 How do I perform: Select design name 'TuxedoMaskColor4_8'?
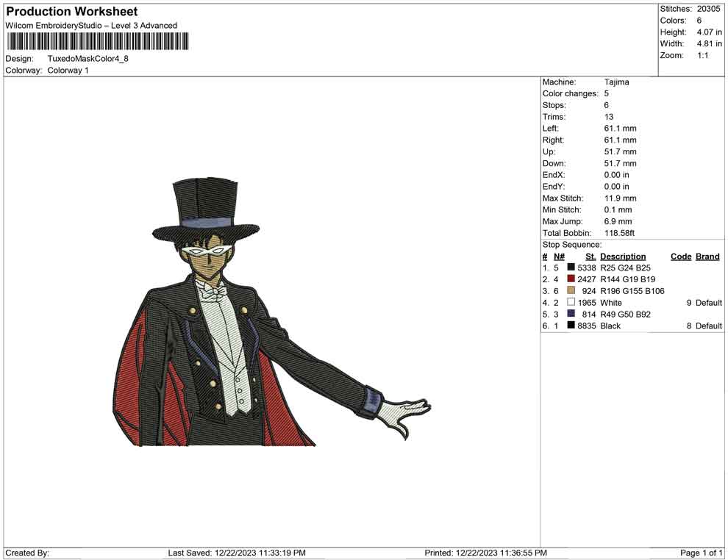88,59
